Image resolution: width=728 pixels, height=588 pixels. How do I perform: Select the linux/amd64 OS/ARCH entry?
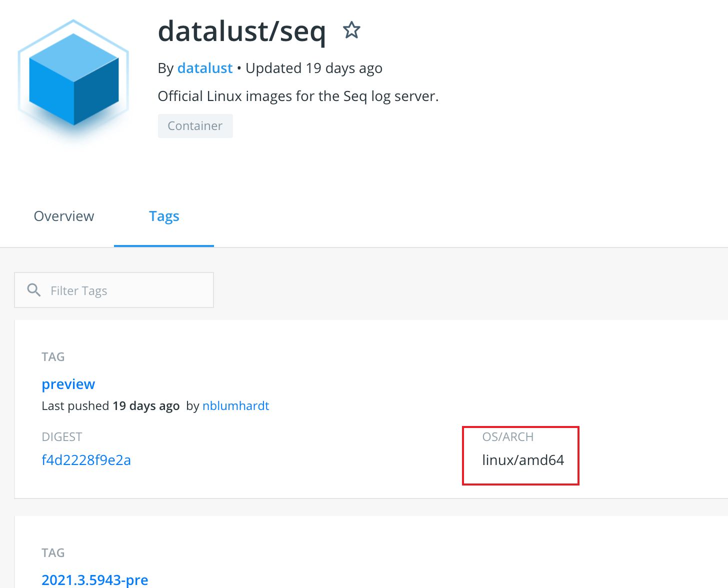click(x=522, y=460)
